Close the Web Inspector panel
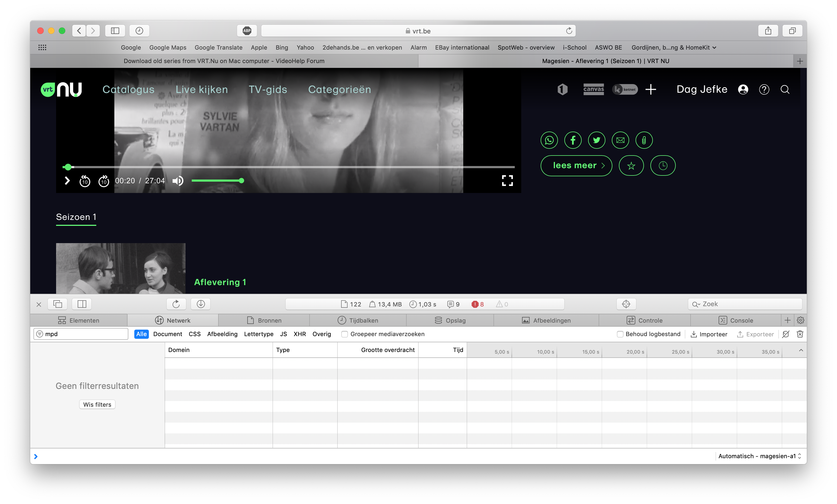Image resolution: width=837 pixels, height=504 pixels. click(39, 304)
